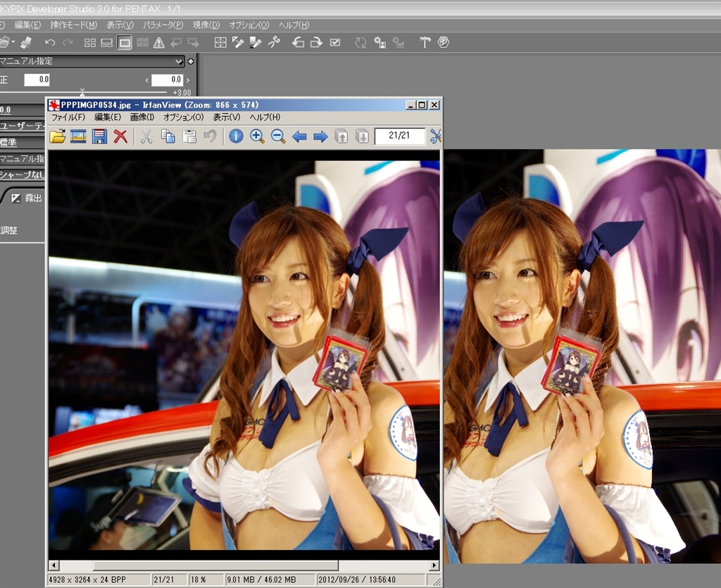This screenshot has height=588, width=721.
Task: Toggle the thumbnail grid display mode
Action: pyautogui.click(x=89, y=43)
